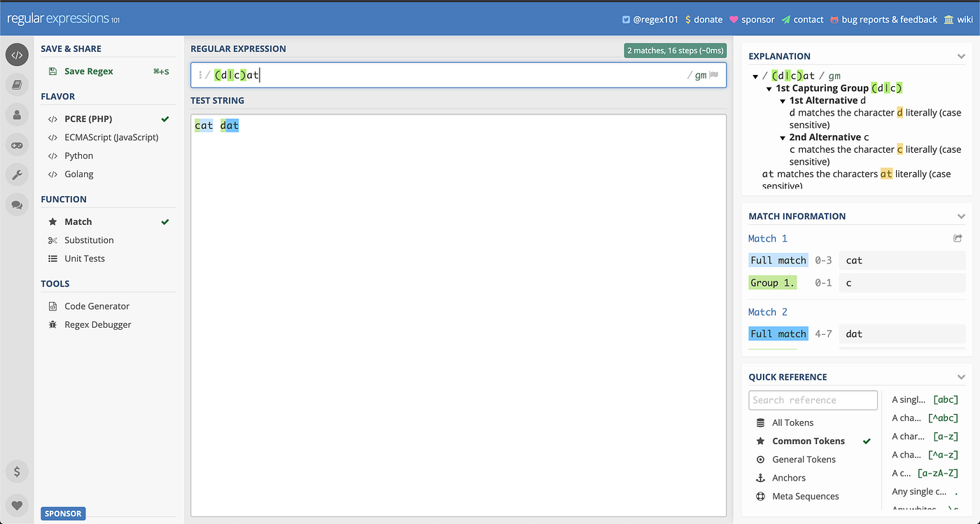This screenshot has width=980, height=524.
Task: Click the Search reference field
Action: coord(813,400)
